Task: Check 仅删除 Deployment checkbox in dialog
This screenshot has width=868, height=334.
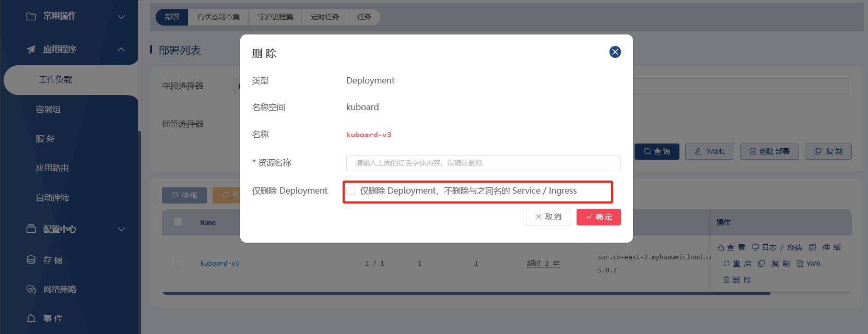Action: 350,191
